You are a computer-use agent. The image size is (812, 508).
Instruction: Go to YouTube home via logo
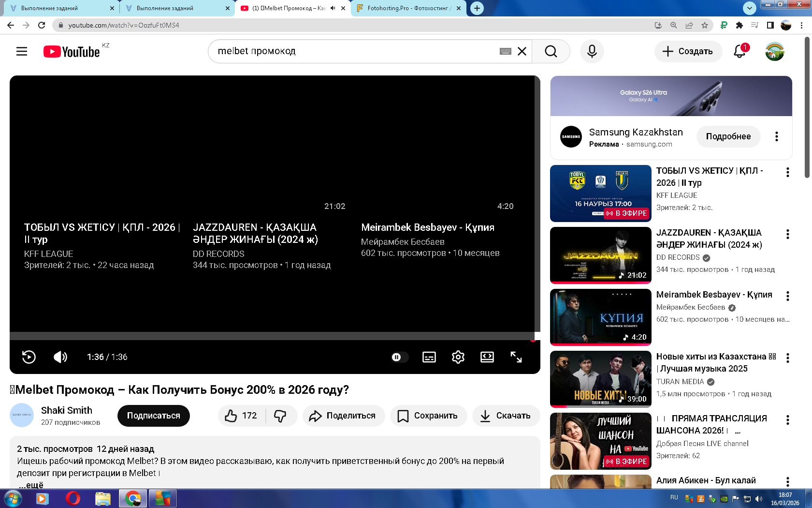tap(72, 51)
